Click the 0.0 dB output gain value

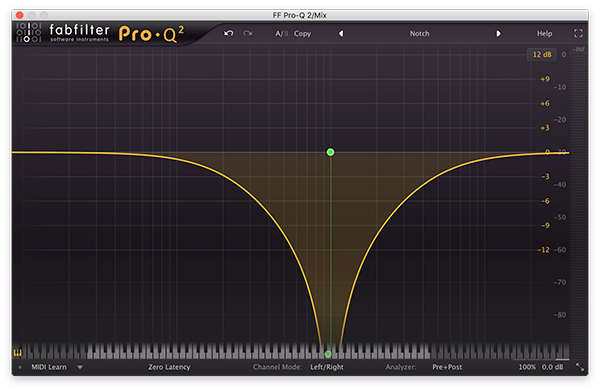coord(552,367)
